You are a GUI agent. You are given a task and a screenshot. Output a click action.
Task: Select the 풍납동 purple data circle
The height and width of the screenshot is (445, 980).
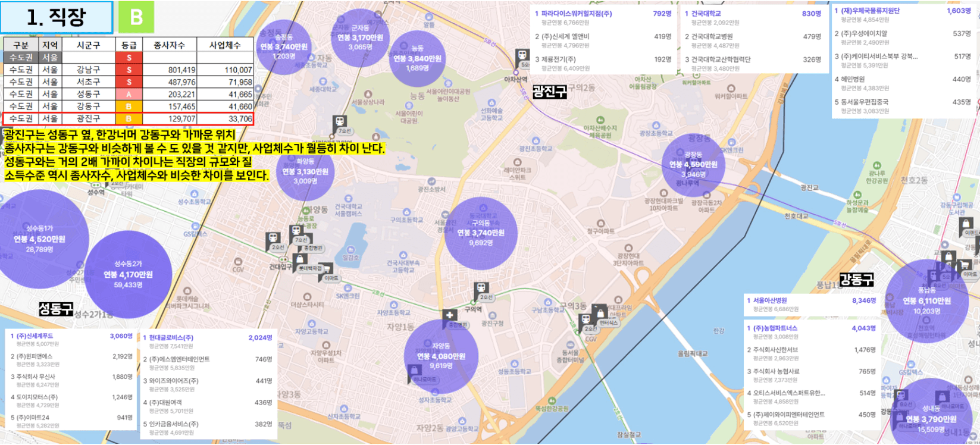pos(926,300)
